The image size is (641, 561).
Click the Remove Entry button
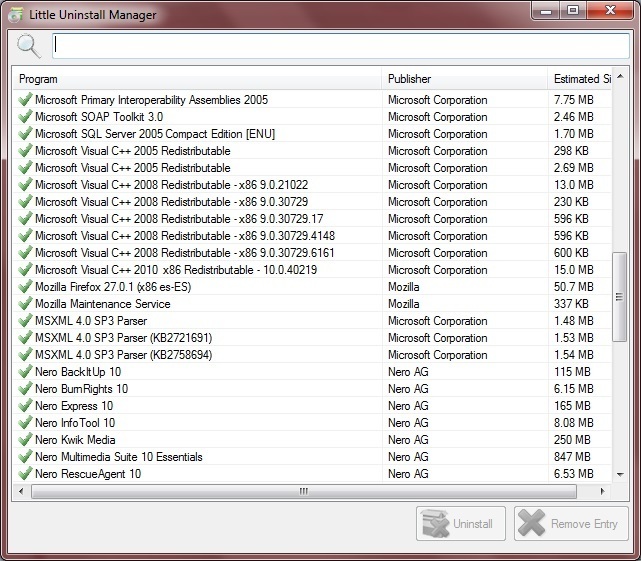[x=571, y=523]
